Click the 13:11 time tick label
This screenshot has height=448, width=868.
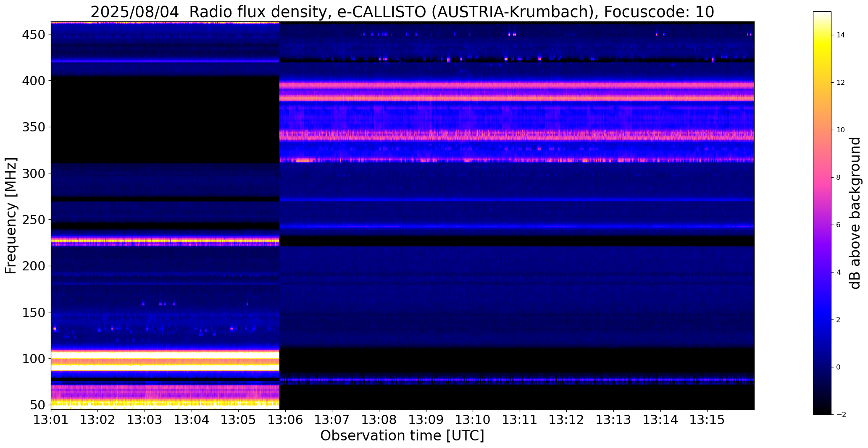click(520, 419)
